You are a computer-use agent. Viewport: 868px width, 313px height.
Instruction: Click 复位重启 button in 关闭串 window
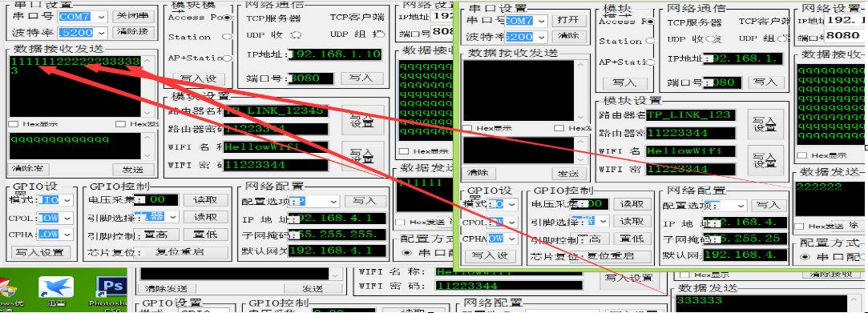[181, 252]
